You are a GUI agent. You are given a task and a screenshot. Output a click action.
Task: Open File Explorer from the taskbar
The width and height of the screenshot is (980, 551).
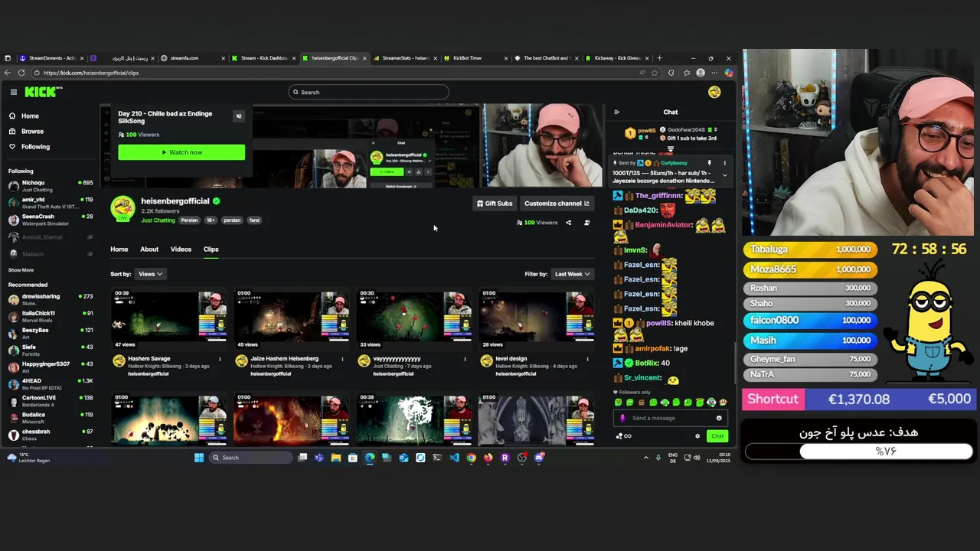(335, 458)
